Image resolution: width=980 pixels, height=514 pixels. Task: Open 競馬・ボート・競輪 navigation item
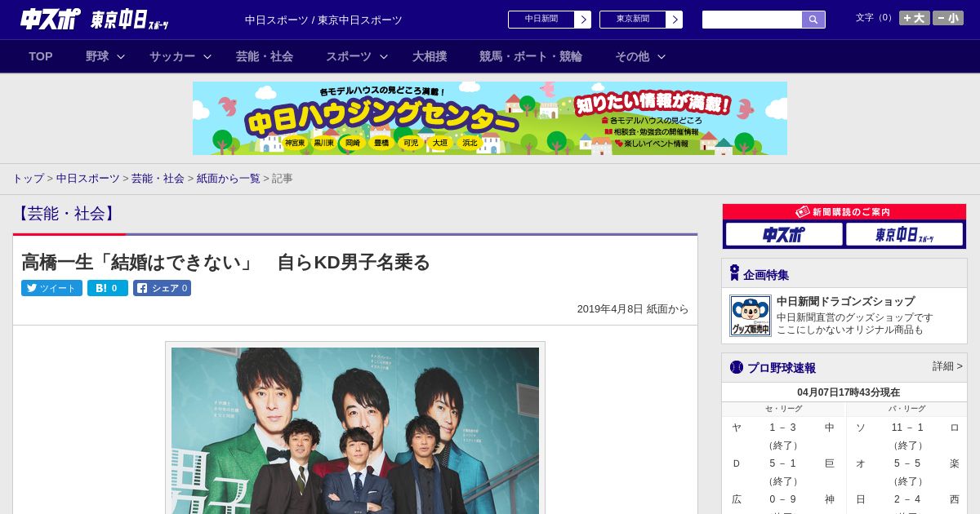(531, 56)
